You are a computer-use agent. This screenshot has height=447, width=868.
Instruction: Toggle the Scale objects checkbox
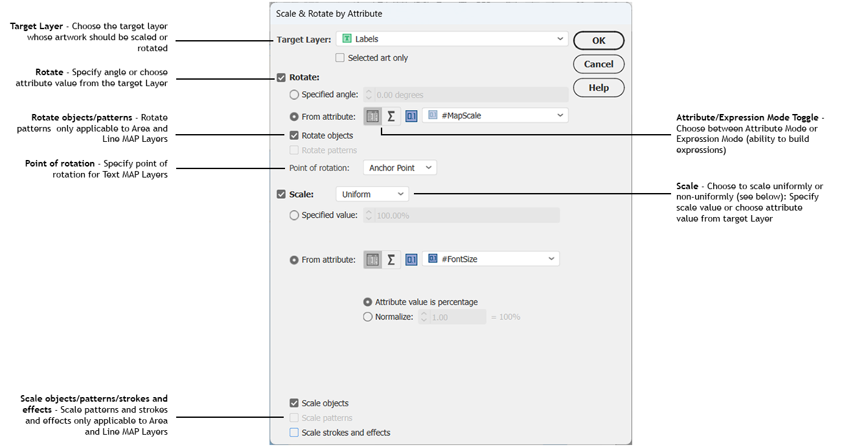tap(295, 403)
